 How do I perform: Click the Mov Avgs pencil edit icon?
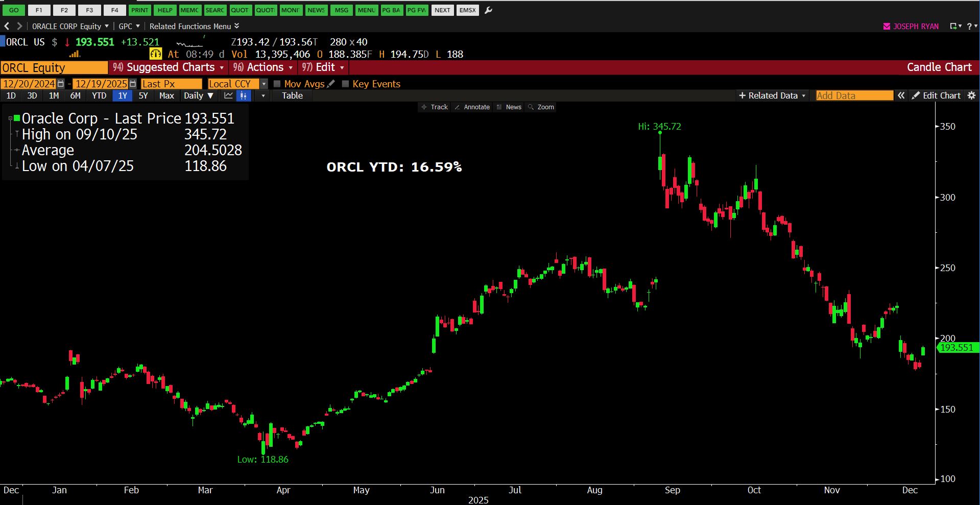(x=331, y=84)
